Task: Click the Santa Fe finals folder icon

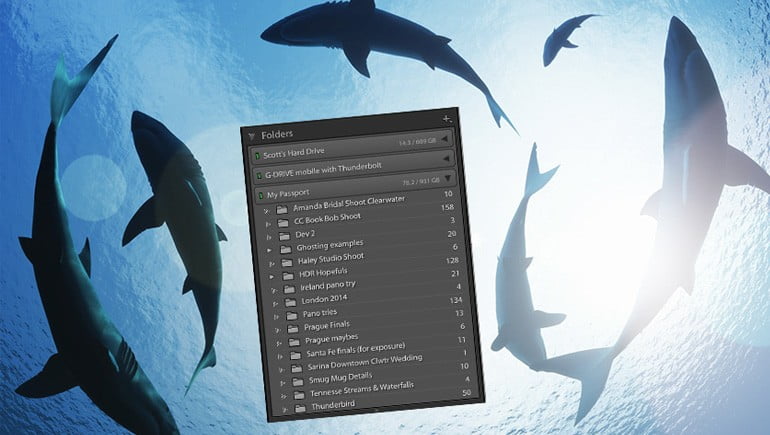Action: [296, 355]
